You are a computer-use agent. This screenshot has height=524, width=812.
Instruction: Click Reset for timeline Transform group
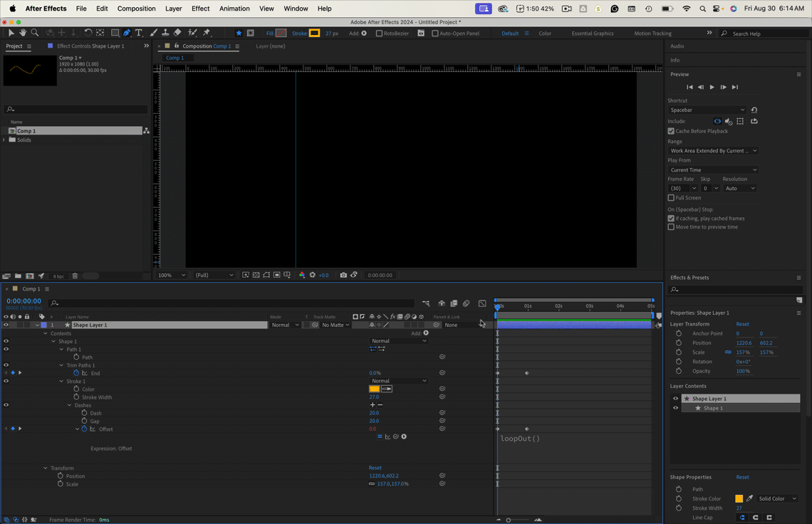point(375,468)
